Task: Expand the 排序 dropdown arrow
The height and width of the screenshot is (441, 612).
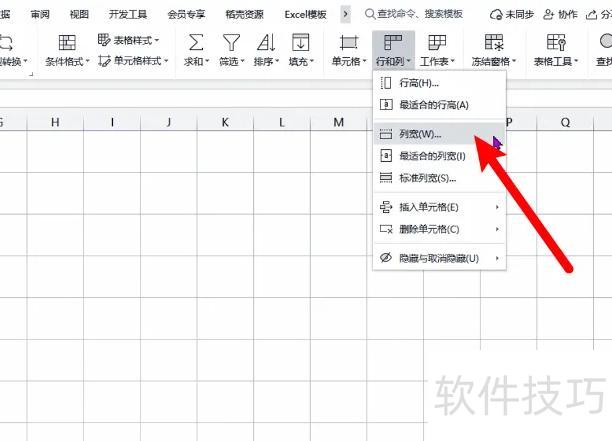Action: click(x=277, y=61)
